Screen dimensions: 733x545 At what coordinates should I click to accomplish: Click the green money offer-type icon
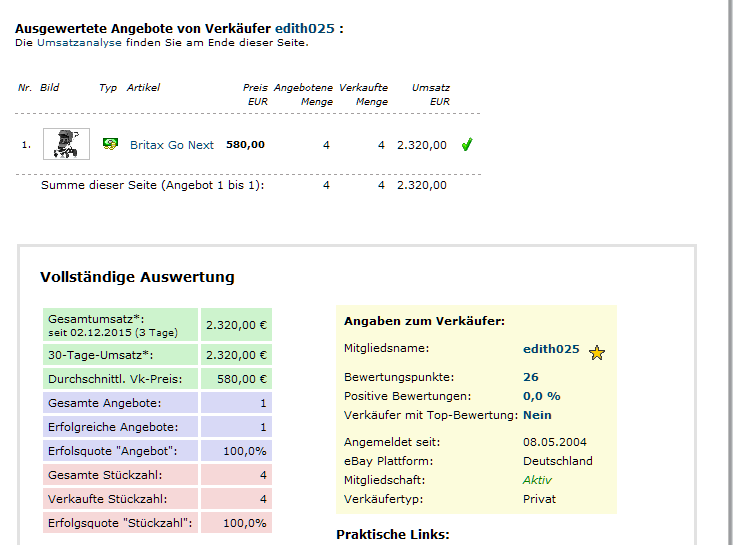110,144
